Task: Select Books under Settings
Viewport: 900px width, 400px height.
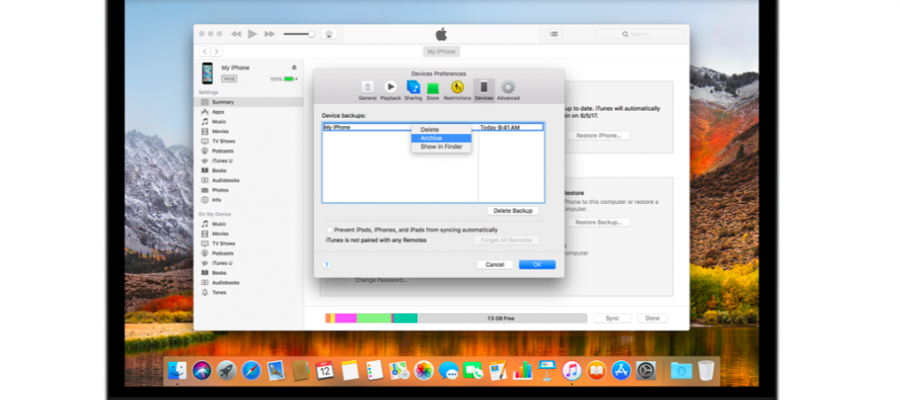Action: [249, 170]
